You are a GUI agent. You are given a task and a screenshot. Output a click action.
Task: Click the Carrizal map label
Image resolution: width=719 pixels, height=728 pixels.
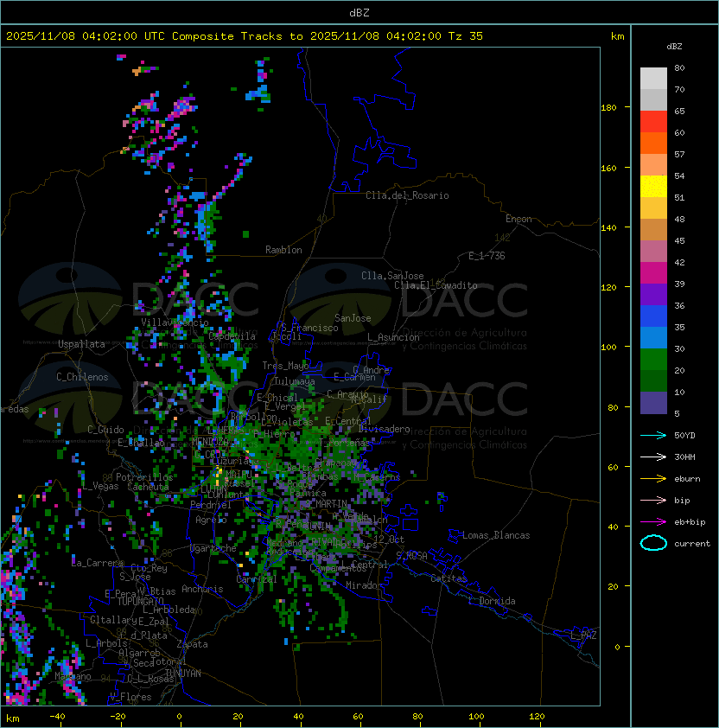[x=257, y=579]
